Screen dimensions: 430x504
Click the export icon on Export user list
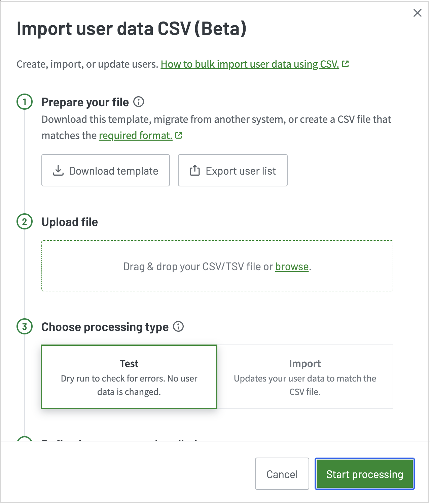click(x=194, y=171)
